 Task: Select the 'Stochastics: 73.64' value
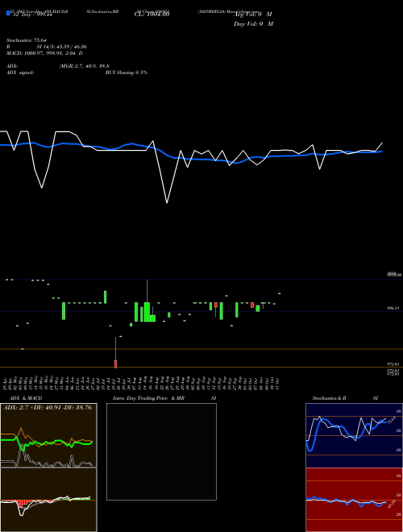tap(26, 40)
